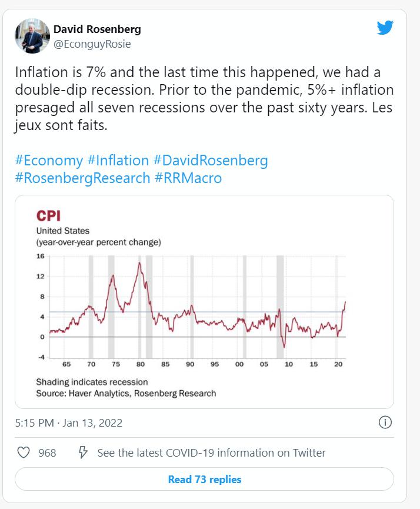This screenshot has height=509, width=420.
Task: Like the tweet with the heart icon
Action: pos(24,453)
